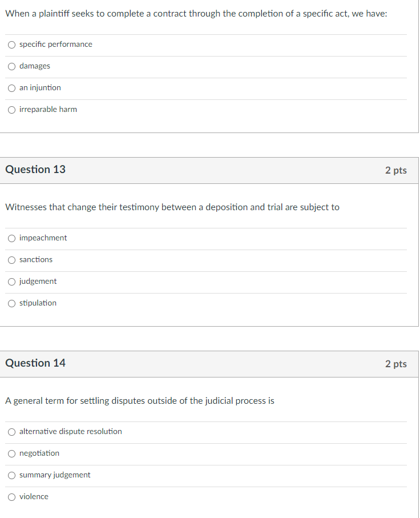Select "alternative dispute resolution" for Question 14

[11, 432]
